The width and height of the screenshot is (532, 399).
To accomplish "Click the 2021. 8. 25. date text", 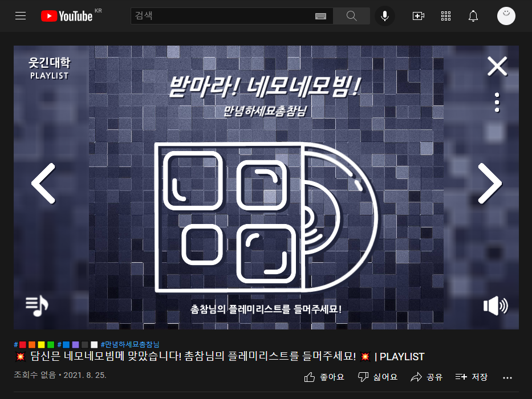I will click(85, 375).
